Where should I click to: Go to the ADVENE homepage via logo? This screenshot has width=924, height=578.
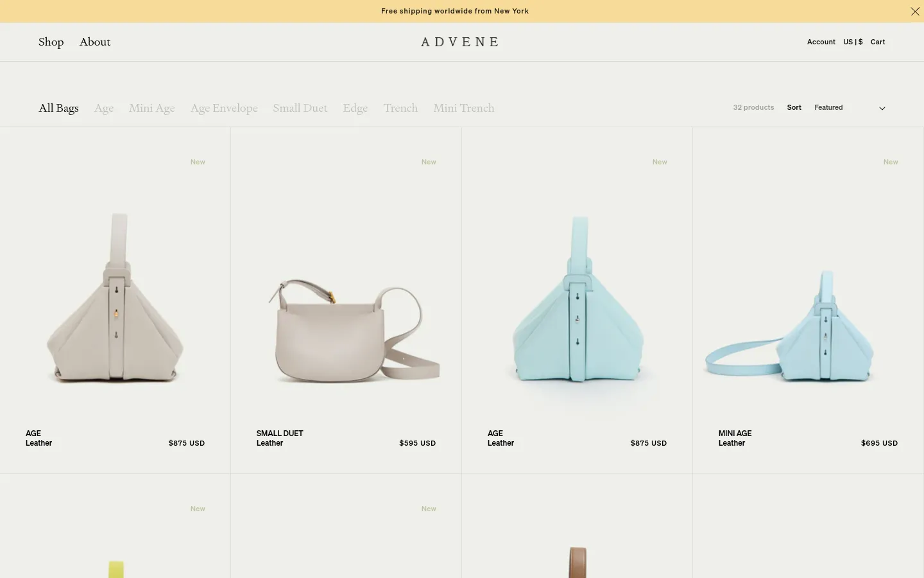pyautogui.click(x=459, y=42)
